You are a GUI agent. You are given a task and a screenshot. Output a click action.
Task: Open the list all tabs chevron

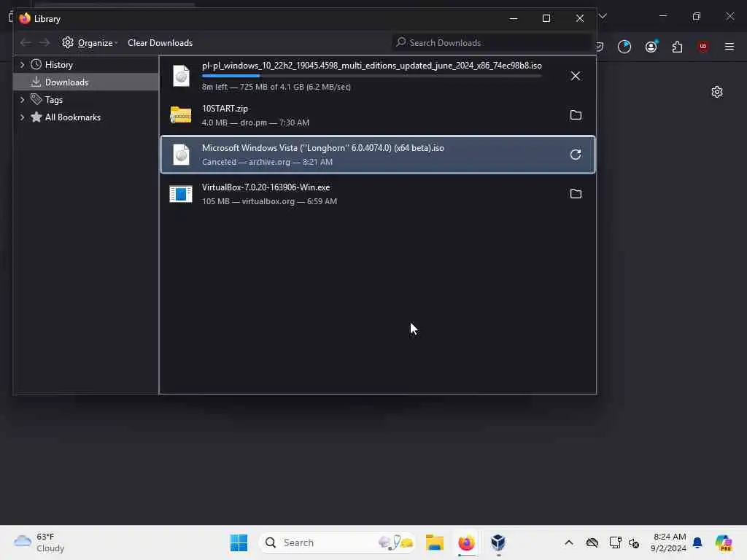pos(603,16)
